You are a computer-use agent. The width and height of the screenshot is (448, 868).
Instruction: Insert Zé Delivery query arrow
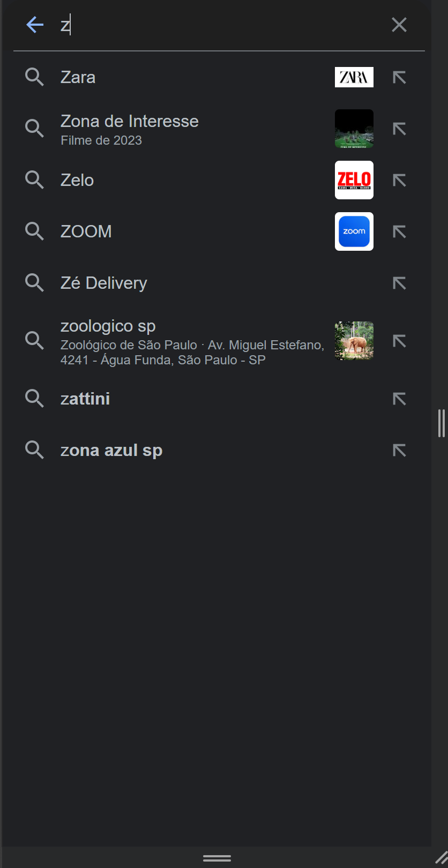coord(399,283)
